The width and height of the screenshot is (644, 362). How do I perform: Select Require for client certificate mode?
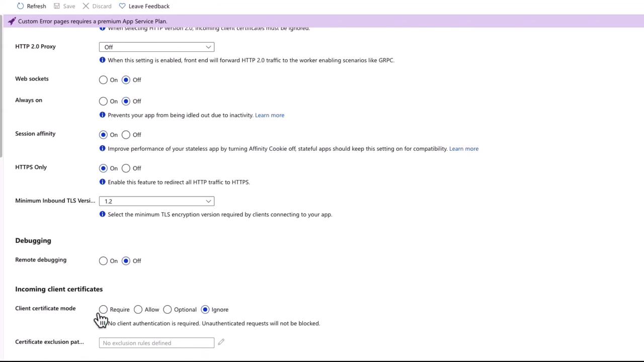103,309
